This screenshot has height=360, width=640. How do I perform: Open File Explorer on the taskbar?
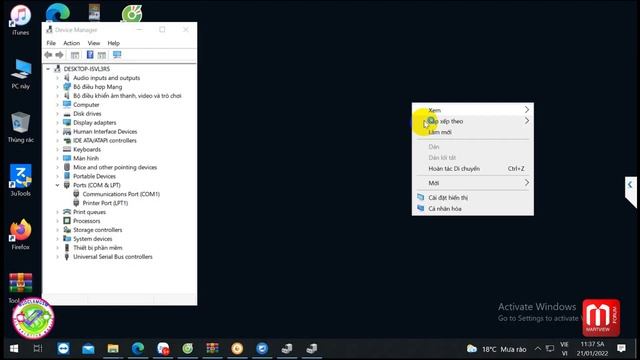(113, 349)
